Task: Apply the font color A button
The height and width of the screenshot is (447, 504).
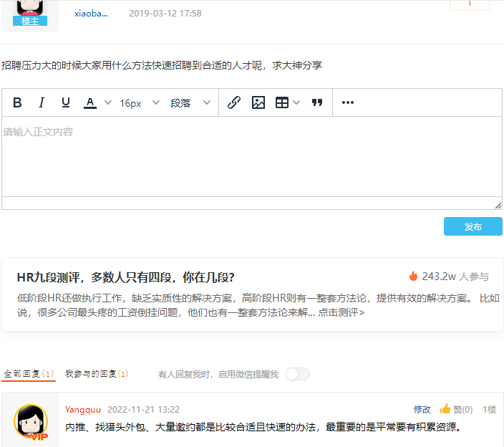Action: pyautogui.click(x=90, y=102)
